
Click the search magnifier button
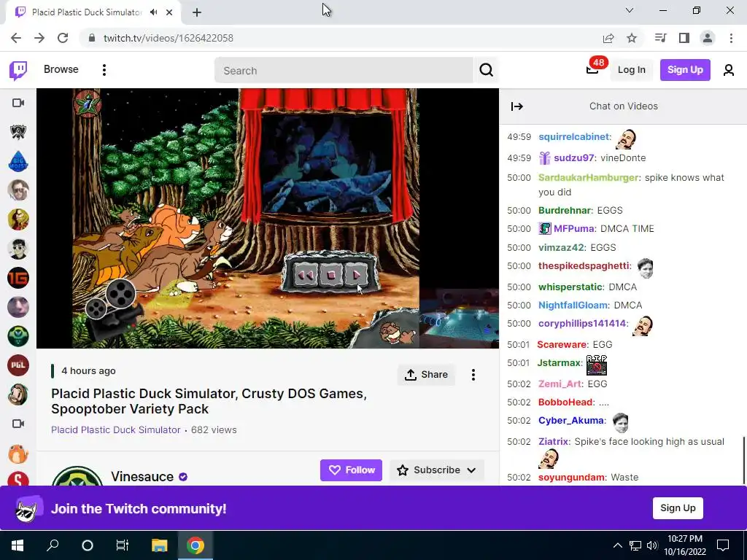[486, 70]
